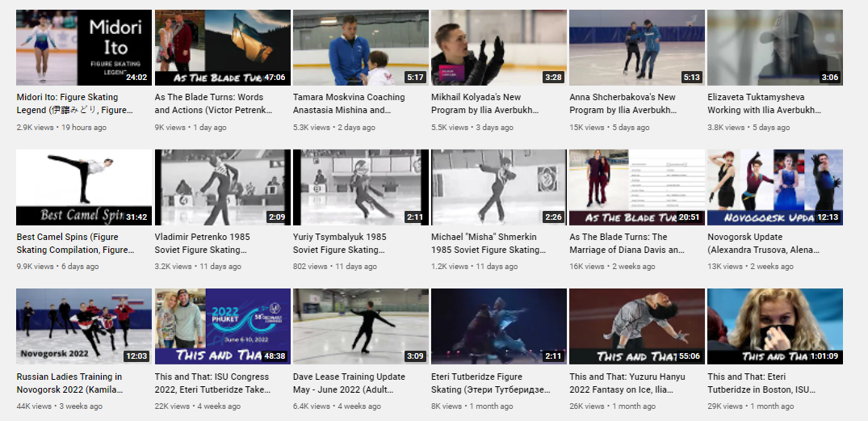Select Anna Shcherbakova's New Program video thumbnail
Viewport: 868px width, 421px height.
tap(636, 47)
